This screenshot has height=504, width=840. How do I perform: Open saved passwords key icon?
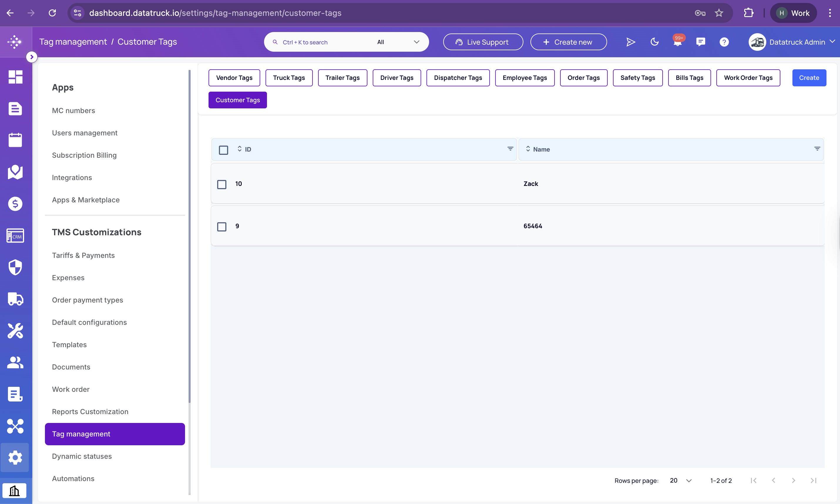pyautogui.click(x=700, y=13)
